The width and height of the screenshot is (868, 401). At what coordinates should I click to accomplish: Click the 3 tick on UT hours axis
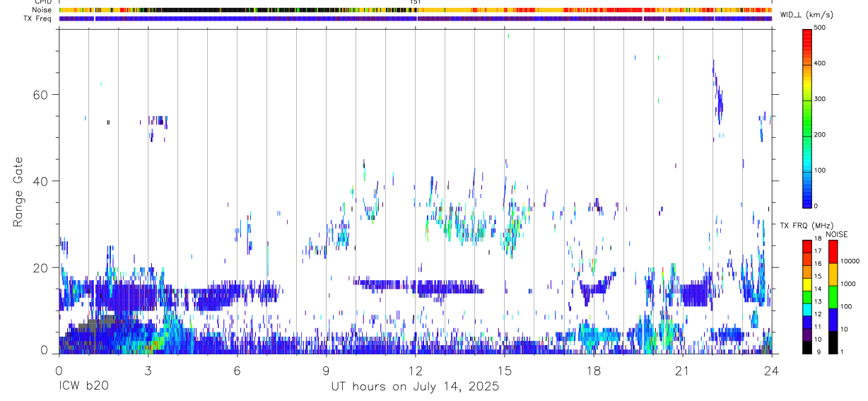tap(148, 370)
